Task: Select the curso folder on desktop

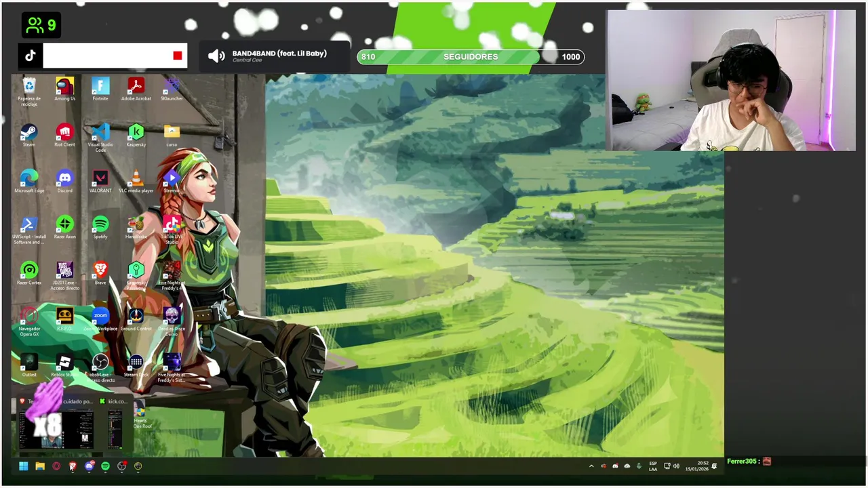Action: 172,136
